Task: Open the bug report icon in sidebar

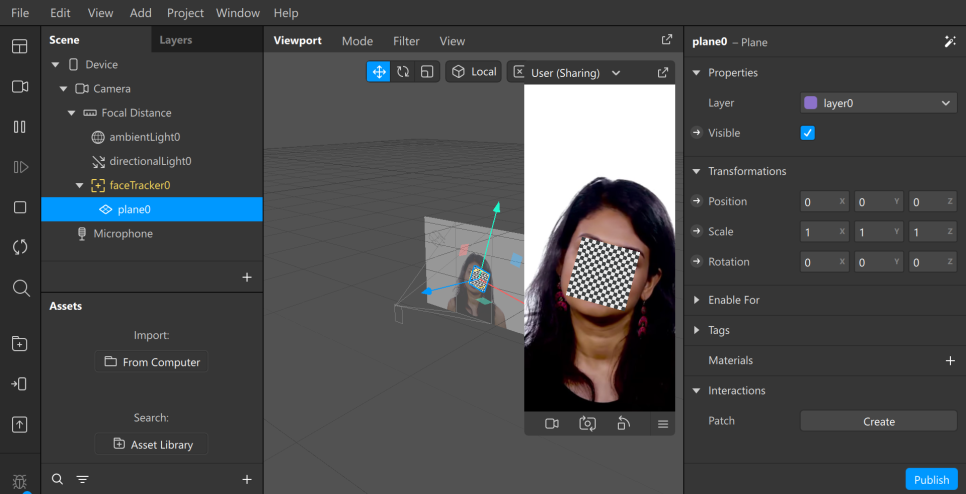Action: pos(20,482)
